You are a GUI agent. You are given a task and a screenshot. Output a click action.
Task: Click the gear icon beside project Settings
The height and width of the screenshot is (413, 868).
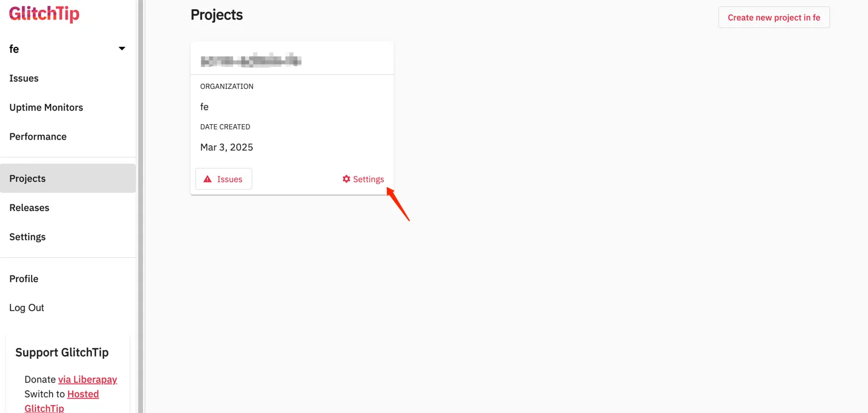pyautogui.click(x=346, y=179)
